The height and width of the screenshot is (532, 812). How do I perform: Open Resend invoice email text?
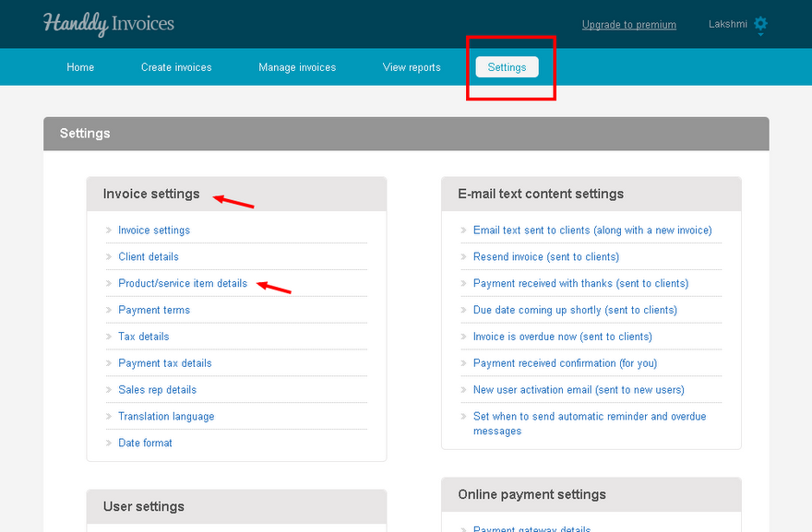[x=546, y=256]
